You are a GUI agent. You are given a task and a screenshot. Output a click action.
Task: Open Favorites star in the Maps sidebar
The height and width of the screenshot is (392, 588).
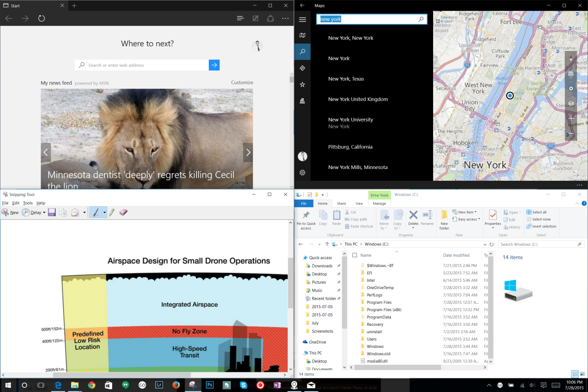coord(302,84)
